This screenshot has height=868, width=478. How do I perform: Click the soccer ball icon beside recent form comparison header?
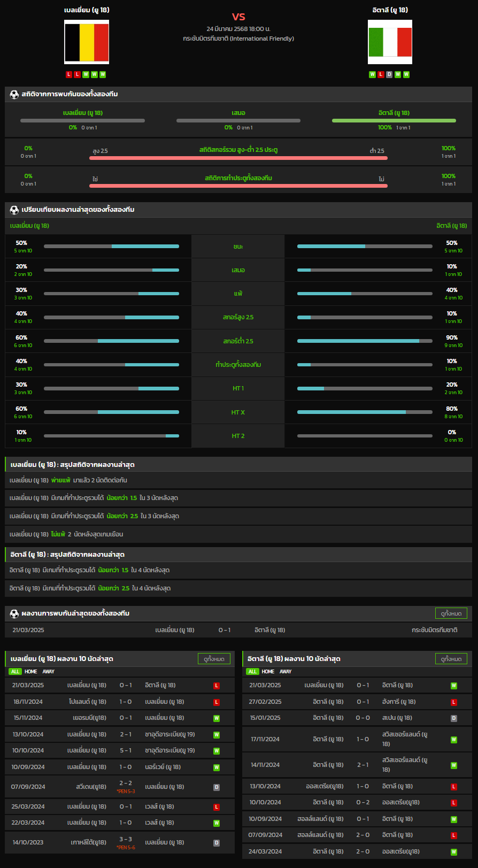(14, 210)
